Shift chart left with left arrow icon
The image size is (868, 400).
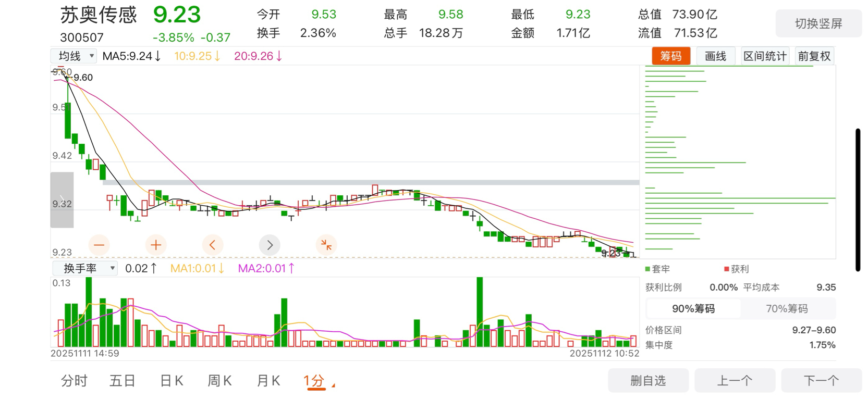click(x=213, y=245)
